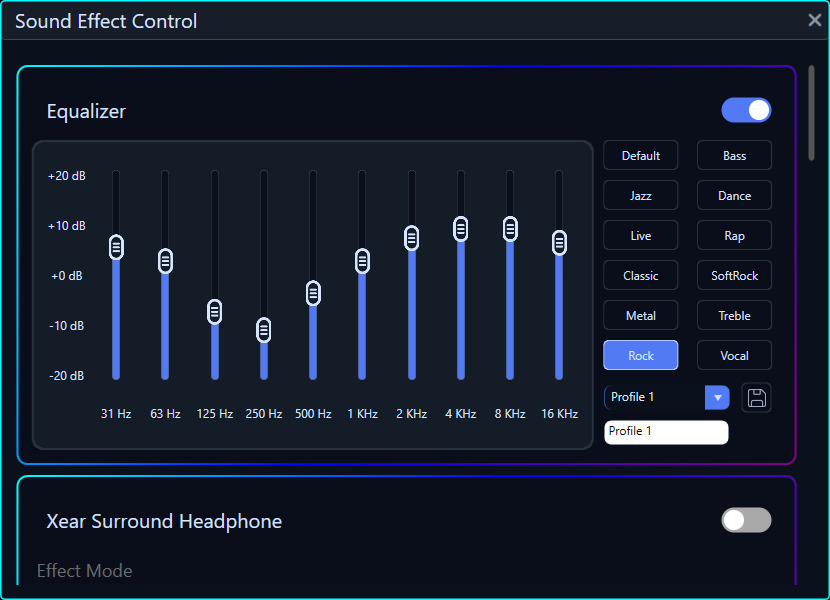This screenshot has width=830, height=600.
Task: Click the 16 KHz slider knob
Action: (559, 243)
